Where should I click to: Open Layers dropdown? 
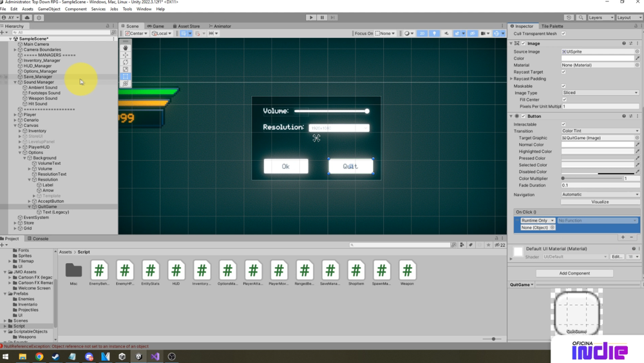pos(601,17)
